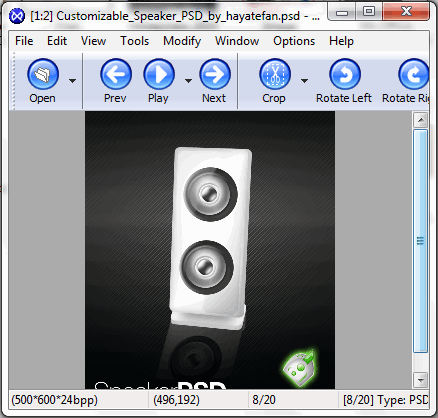
Task: Click the green tag logo in image
Action: click(x=299, y=367)
